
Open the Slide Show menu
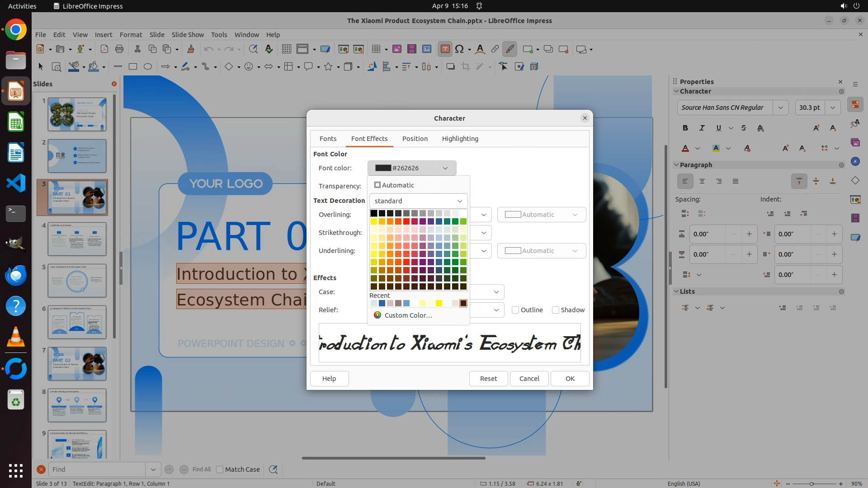[188, 34]
